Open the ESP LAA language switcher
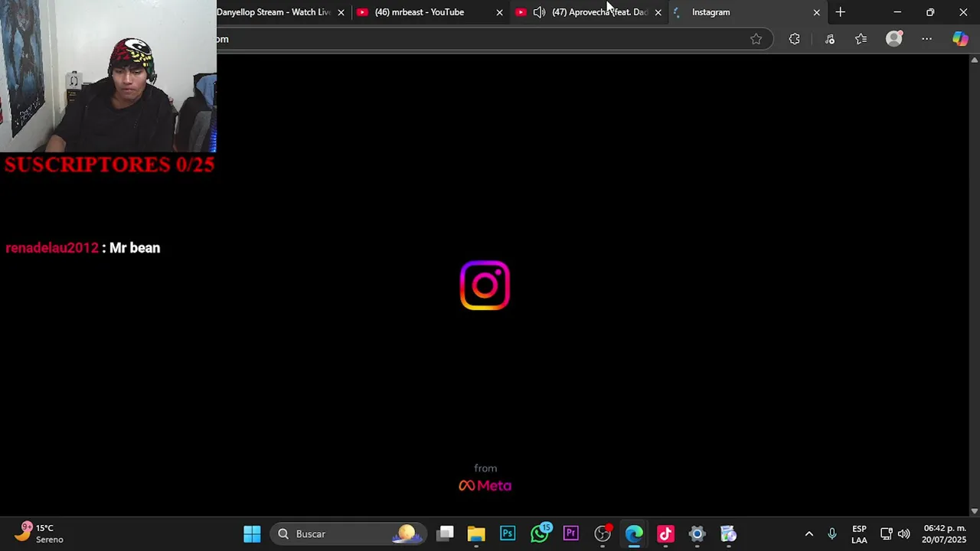This screenshot has height=551, width=980. (x=859, y=534)
